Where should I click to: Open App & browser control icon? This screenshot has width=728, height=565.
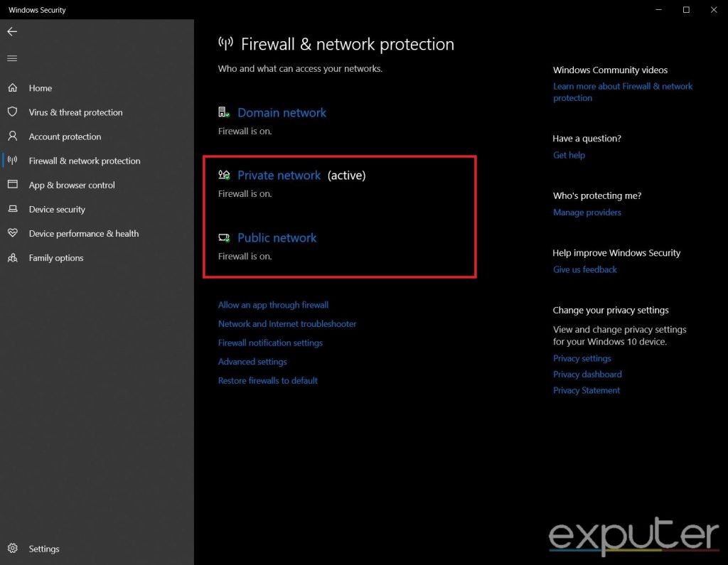14,185
